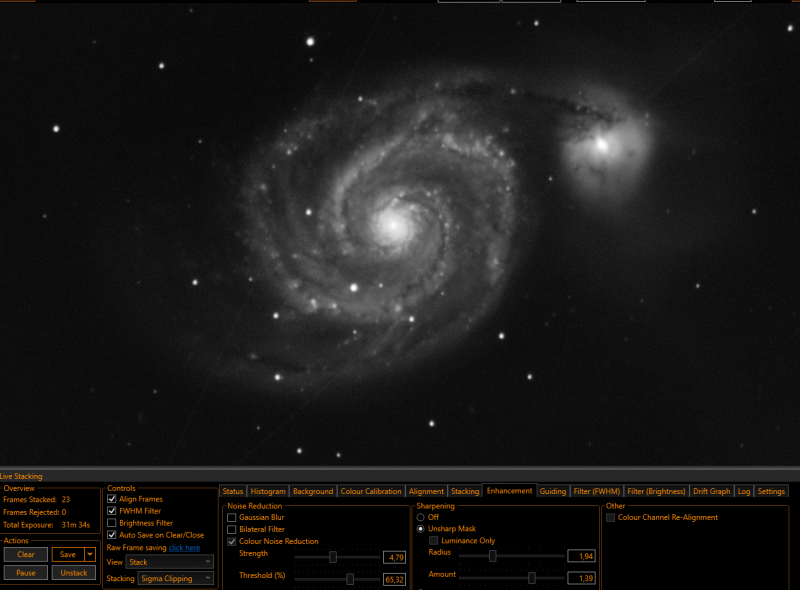
Task: Switch to the Status tab
Action: click(233, 491)
